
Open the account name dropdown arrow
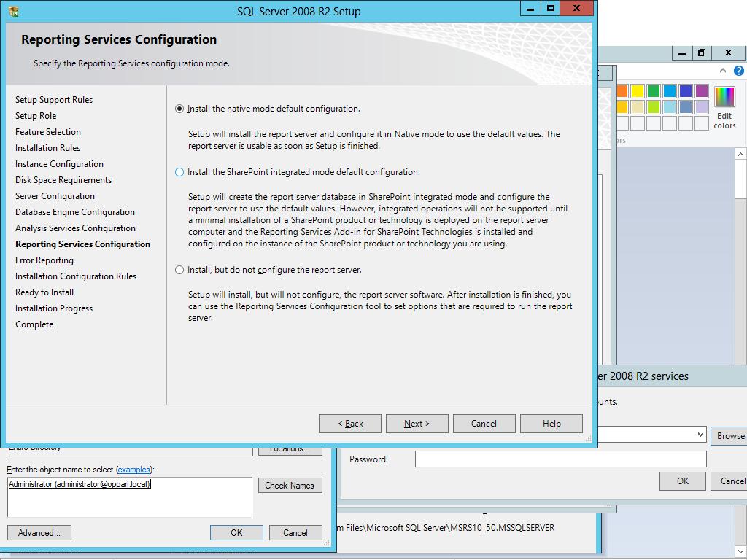700,435
